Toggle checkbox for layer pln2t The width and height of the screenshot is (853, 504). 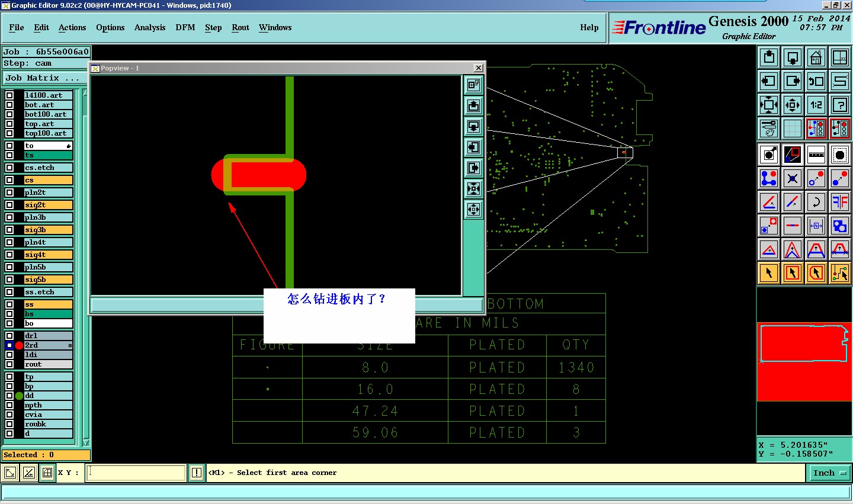[9, 192]
